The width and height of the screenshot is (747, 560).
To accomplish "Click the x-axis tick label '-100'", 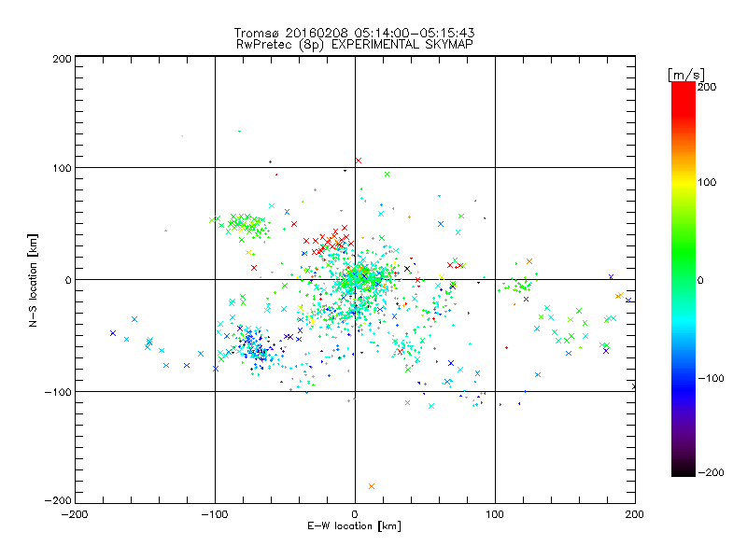I will click(215, 514).
